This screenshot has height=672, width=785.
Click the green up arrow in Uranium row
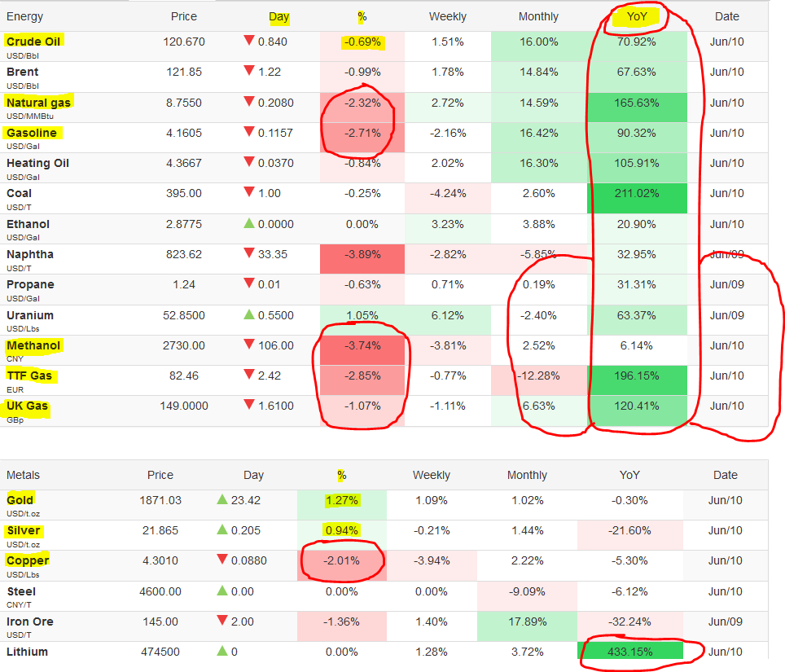[249, 314]
